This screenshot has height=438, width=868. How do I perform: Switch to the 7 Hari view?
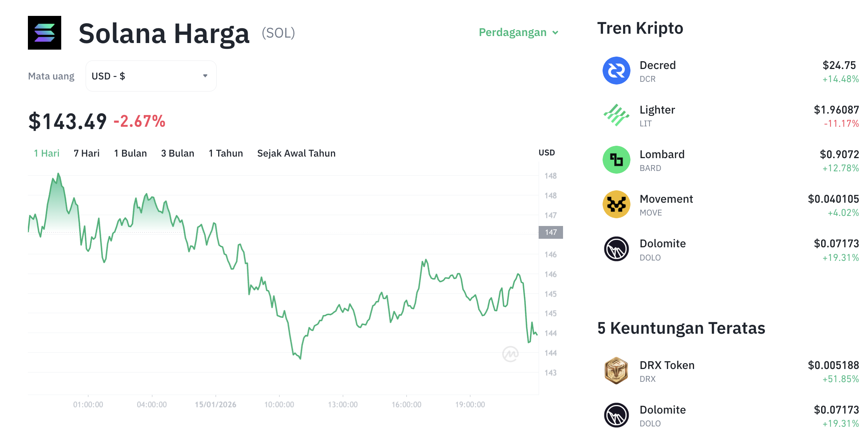[x=86, y=153]
